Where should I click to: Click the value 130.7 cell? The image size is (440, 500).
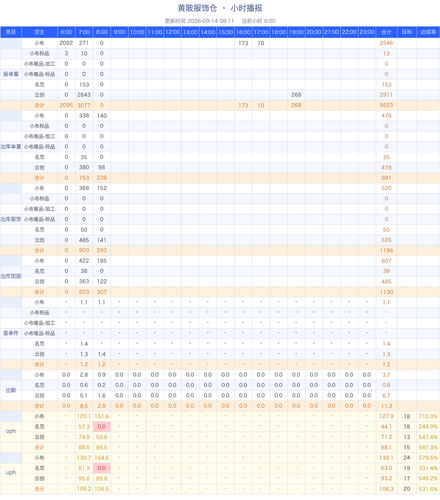pyautogui.click(x=84, y=458)
